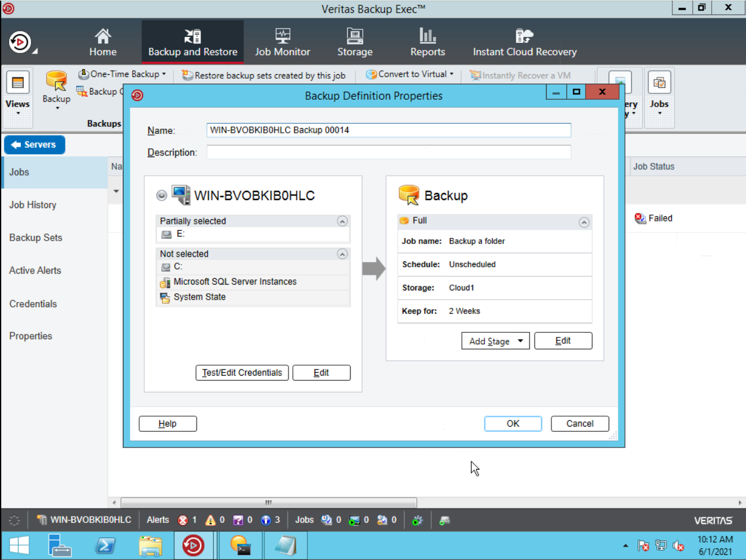Click the server selection round toggle
Screen dimensions: 746x560
pyautogui.click(x=162, y=195)
